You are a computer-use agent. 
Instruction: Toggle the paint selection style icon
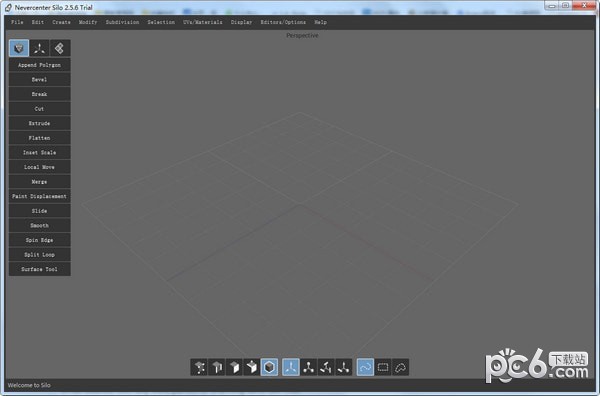tap(365, 367)
